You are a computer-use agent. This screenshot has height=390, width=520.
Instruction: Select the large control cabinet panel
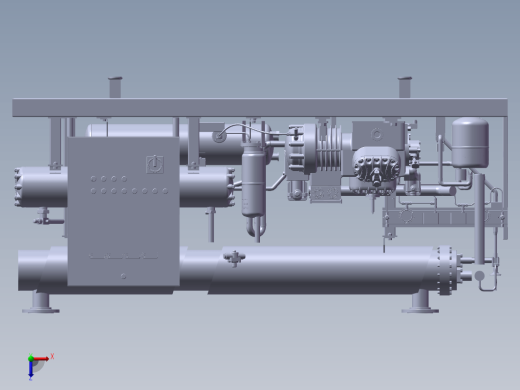pos(123,211)
